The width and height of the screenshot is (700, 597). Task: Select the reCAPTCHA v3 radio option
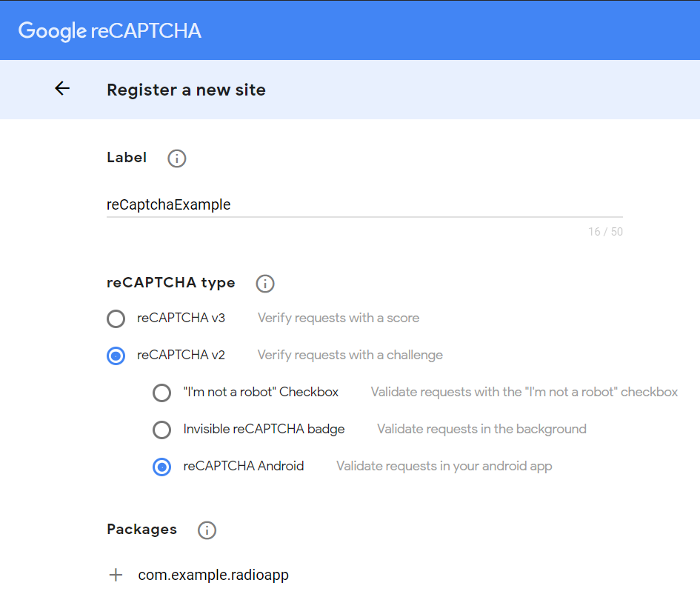(x=116, y=318)
